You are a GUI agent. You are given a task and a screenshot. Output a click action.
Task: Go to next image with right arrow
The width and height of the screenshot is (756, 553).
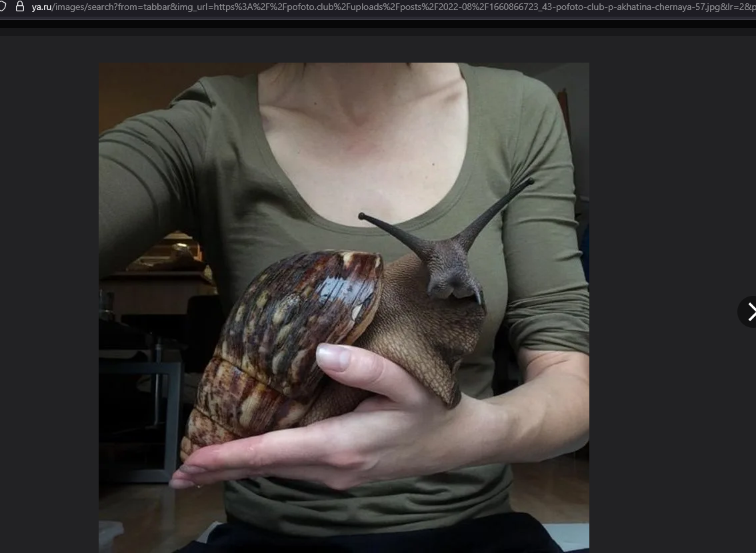coord(749,312)
